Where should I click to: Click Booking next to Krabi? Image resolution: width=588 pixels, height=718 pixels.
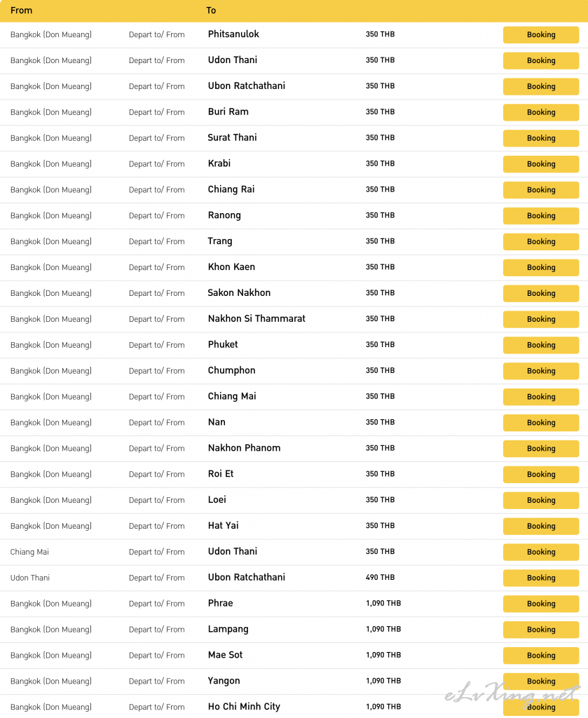tap(541, 164)
